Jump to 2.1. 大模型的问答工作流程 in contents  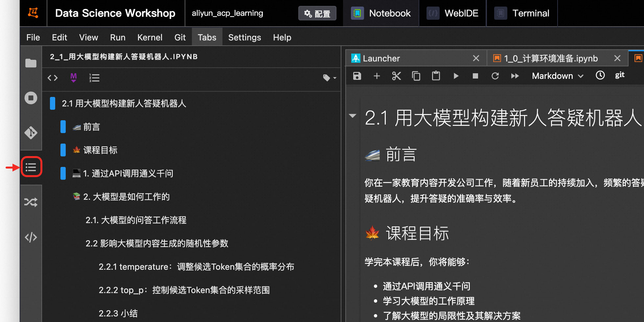tap(136, 220)
